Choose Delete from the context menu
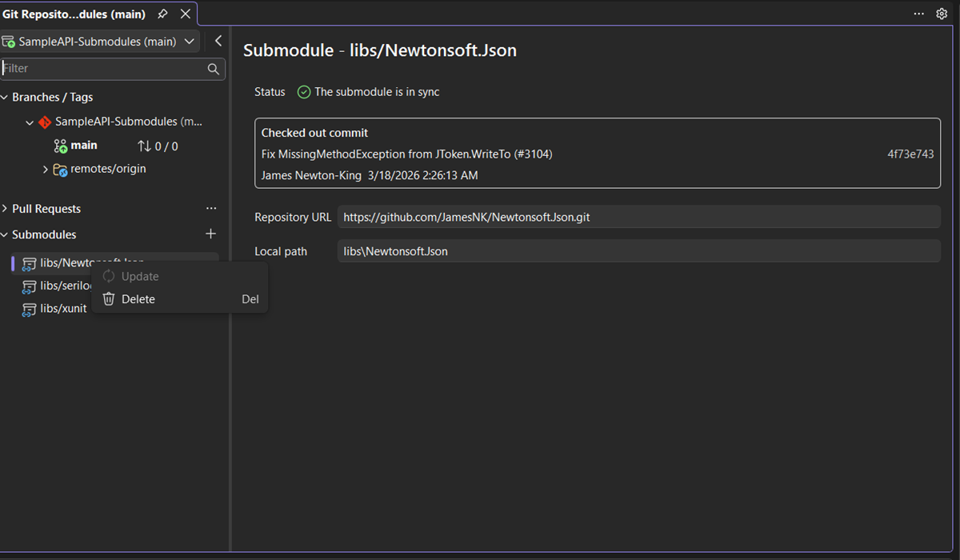960x560 pixels. tap(180, 299)
